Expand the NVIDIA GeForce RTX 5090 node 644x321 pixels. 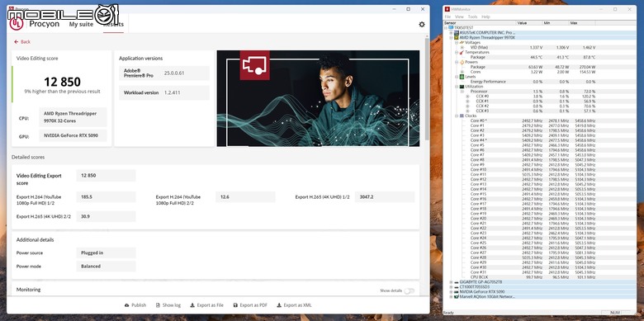click(451, 291)
